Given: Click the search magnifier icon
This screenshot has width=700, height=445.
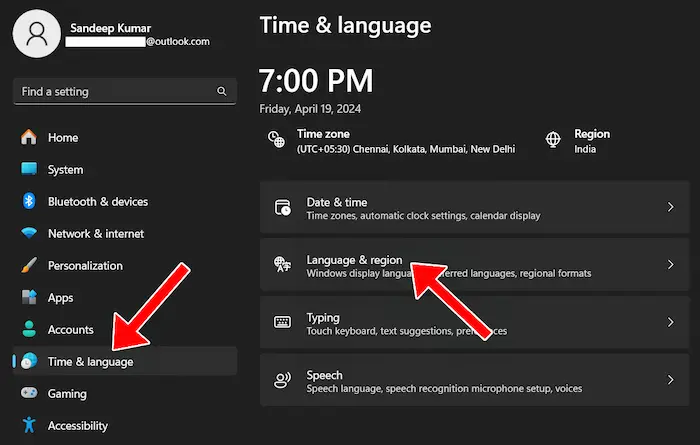Looking at the screenshot, I should pyautogui.click(x=221, y=91).
